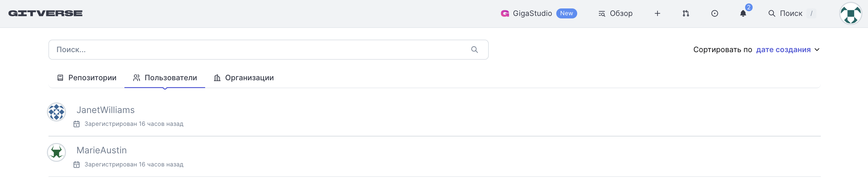Screen dimensions: 868x183
Task: Select the Пользователи tab
Action: coord(165,78)
